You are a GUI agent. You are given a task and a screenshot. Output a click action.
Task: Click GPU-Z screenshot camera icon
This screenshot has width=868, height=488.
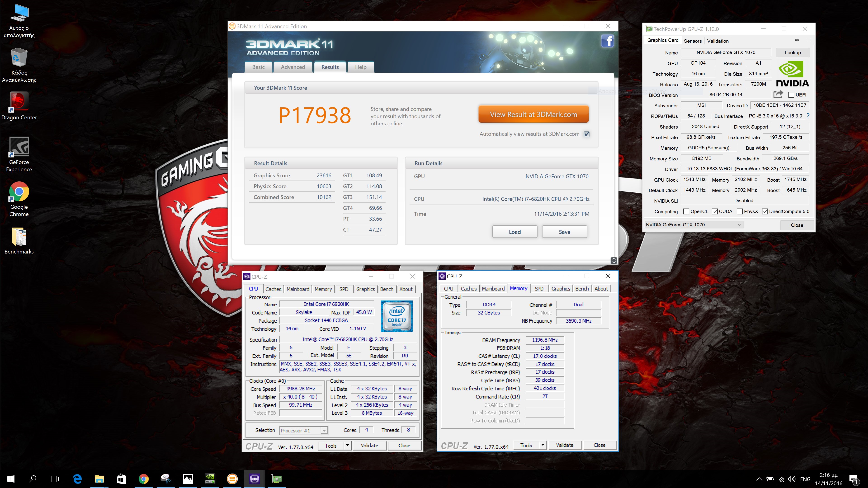point(797,40)
